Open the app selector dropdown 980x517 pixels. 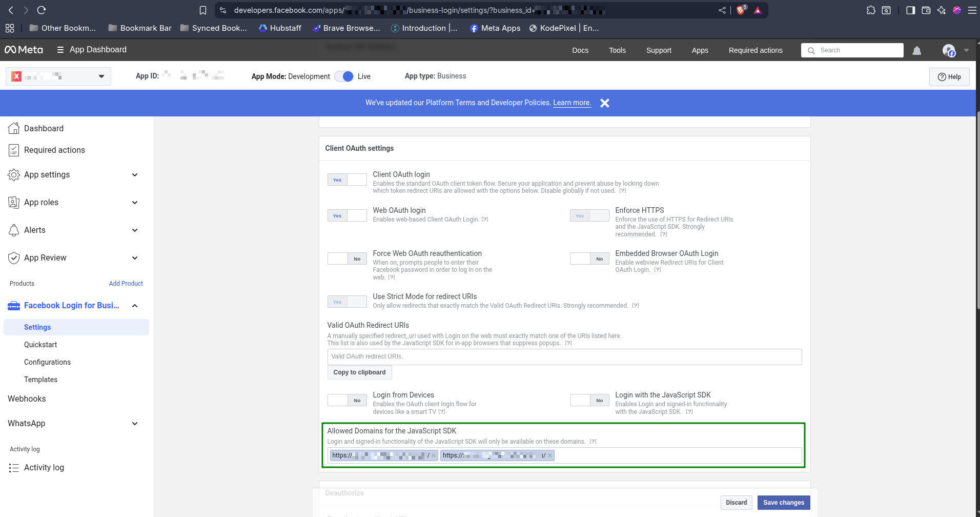(101, 76)
